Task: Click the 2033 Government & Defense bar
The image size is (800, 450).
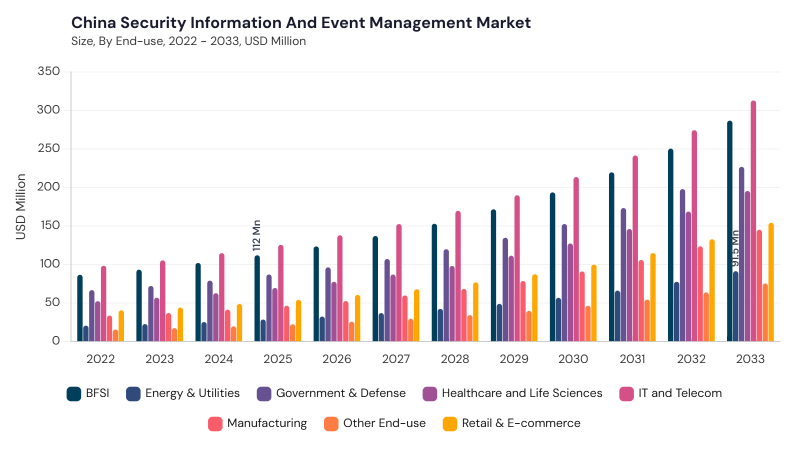Action: pyautogui.click(x=741, y=254)
